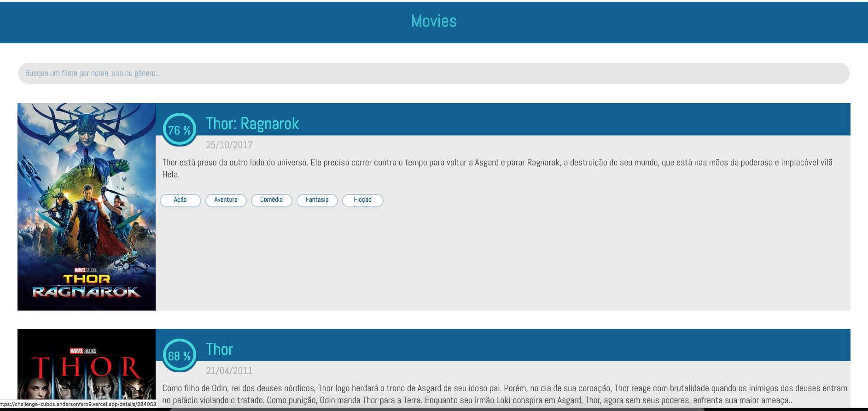Open the Thor 2011 poster thumbnail
868x411 pixels.
[x=87, y=369]
